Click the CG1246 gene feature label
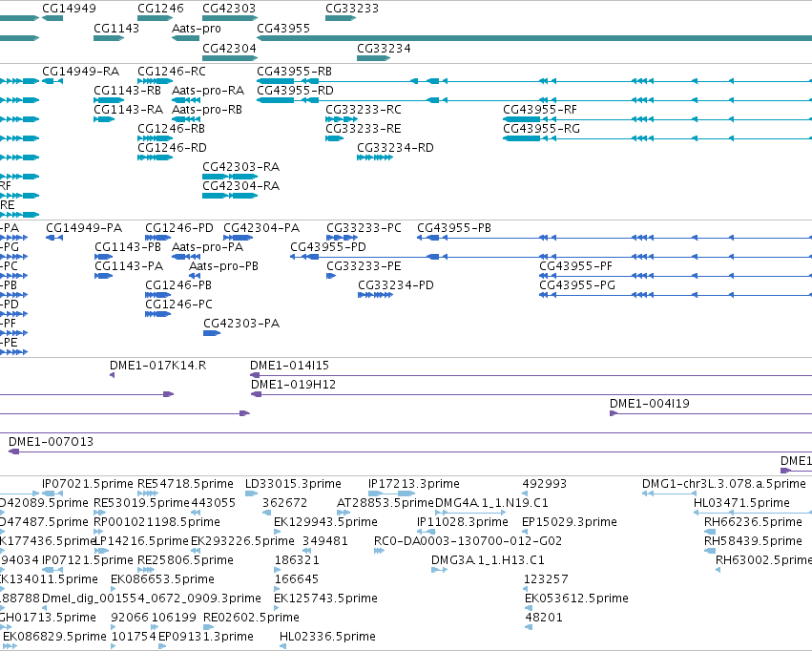This screenshot has width=812, height=651. click(160, 9)
